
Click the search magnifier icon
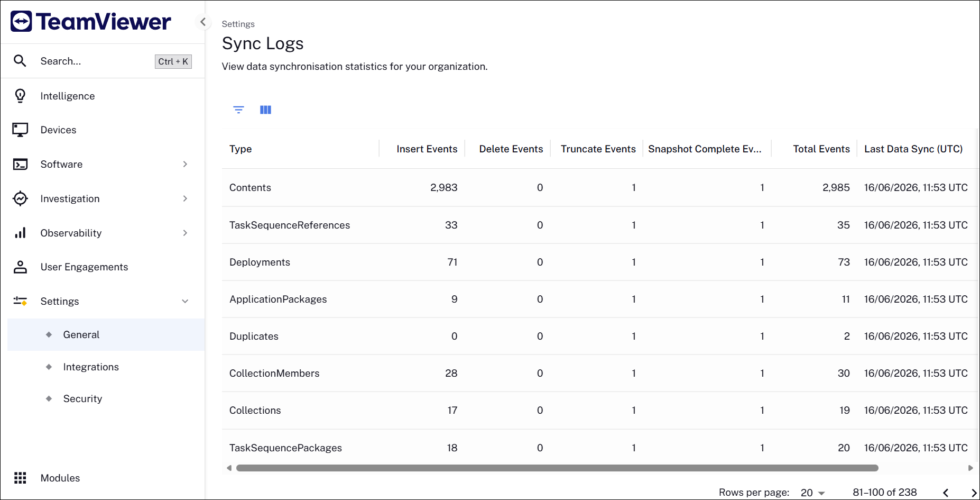pyautogui.click(x=20, y=61)
